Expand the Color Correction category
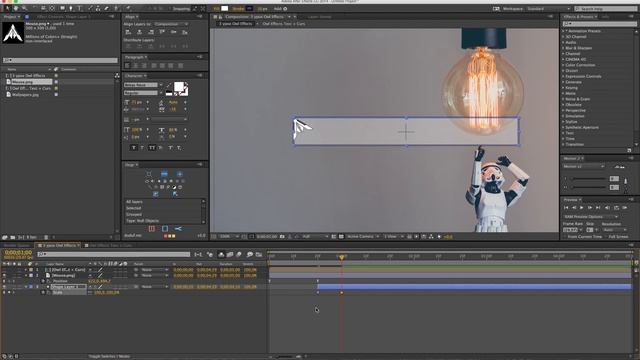Viewport: 640px width, 360px height. click(563, 65)
